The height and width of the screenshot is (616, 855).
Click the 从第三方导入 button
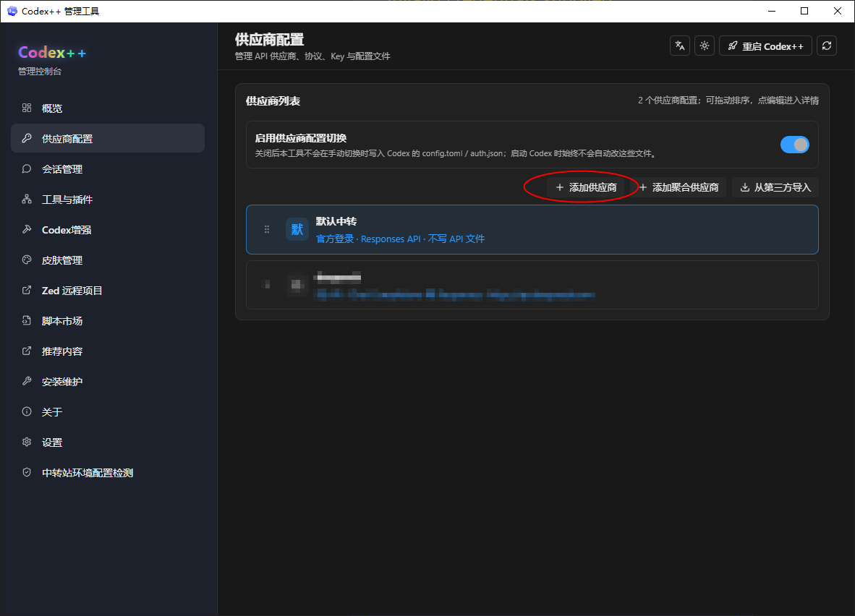pyautogui.click(x=775, y=187)
